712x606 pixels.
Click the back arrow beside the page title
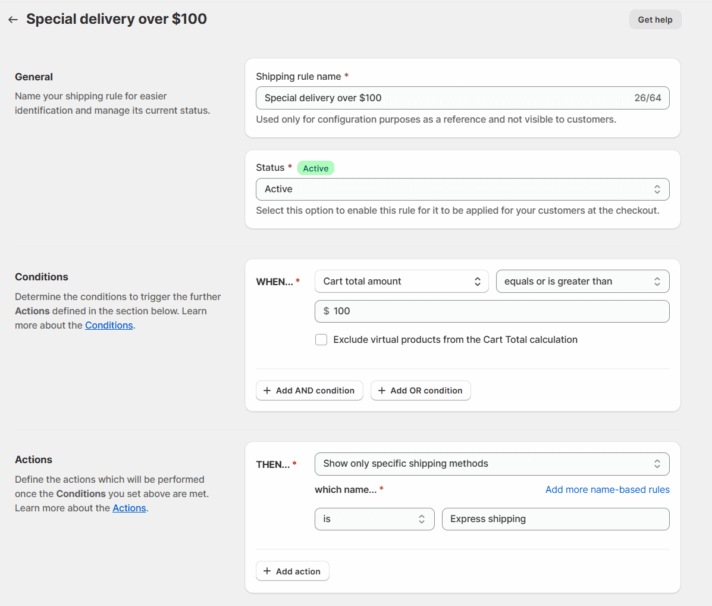[x=13, y=19]
